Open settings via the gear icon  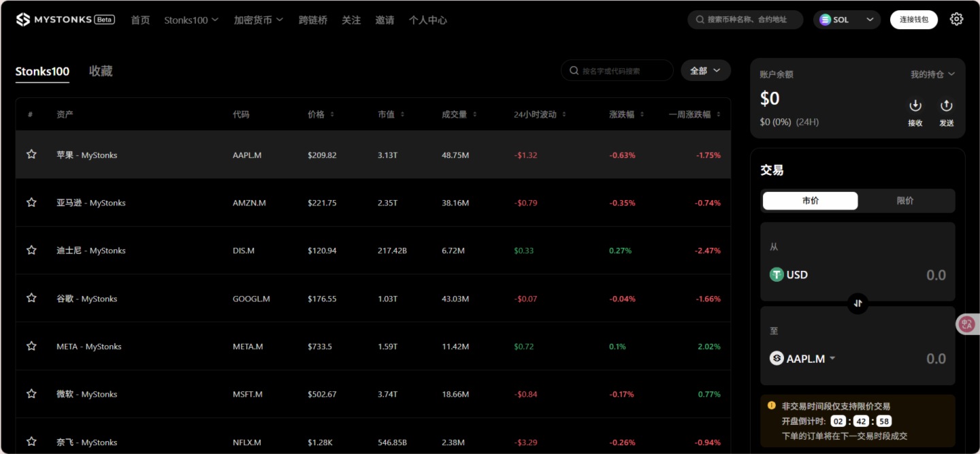(956, 18)
